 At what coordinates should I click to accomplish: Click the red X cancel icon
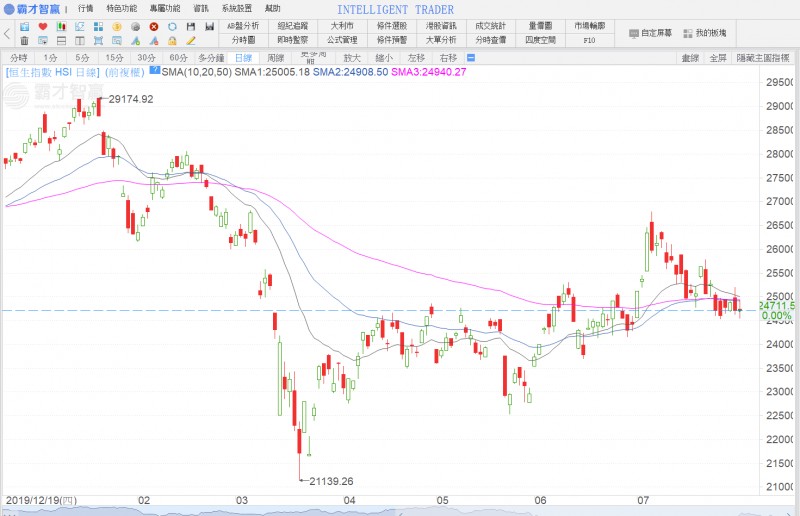point(154,26)
